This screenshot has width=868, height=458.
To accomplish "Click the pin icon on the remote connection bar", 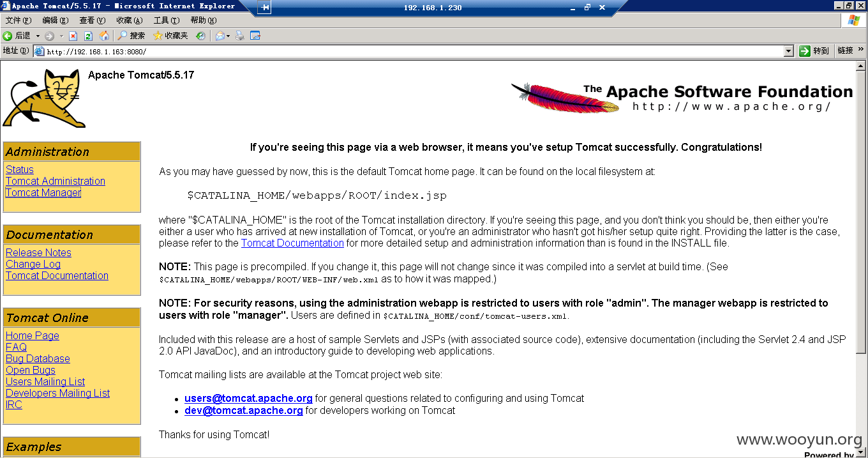I will pos(265,8).
